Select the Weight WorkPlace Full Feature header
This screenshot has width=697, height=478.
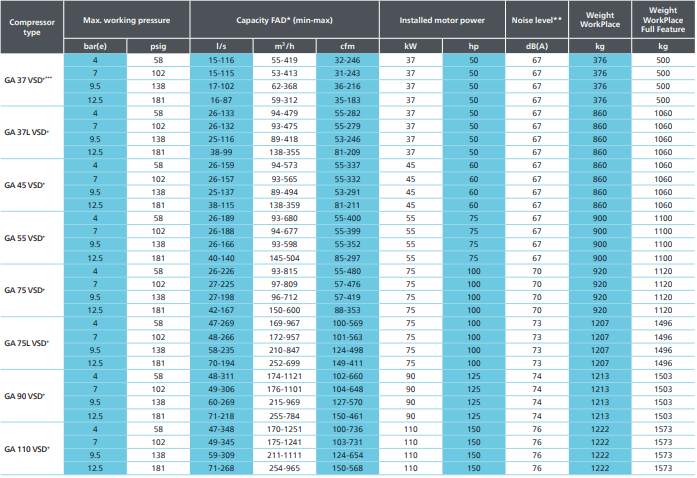pyautogui.click(x=663, y=20)
